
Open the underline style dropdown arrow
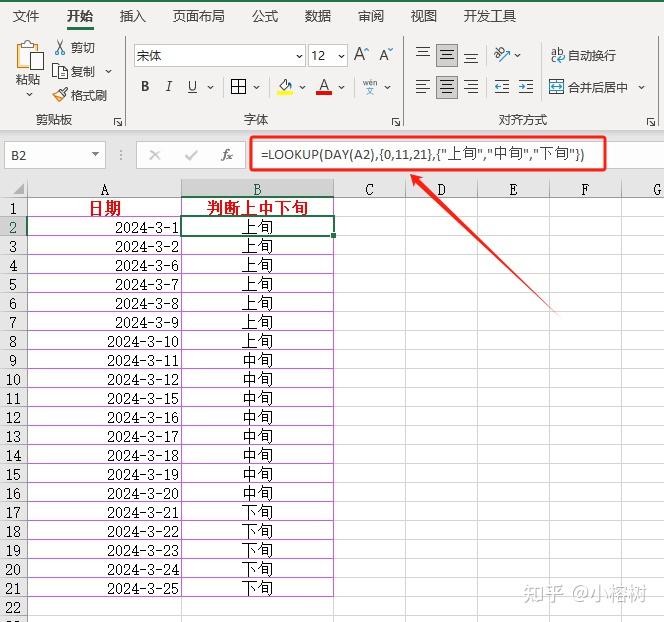coord(210,87)
